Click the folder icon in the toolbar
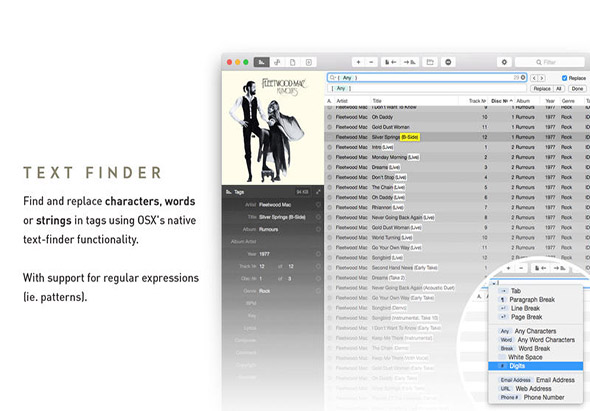The height and width of the screenshot is (411, 590). [430, 62]
